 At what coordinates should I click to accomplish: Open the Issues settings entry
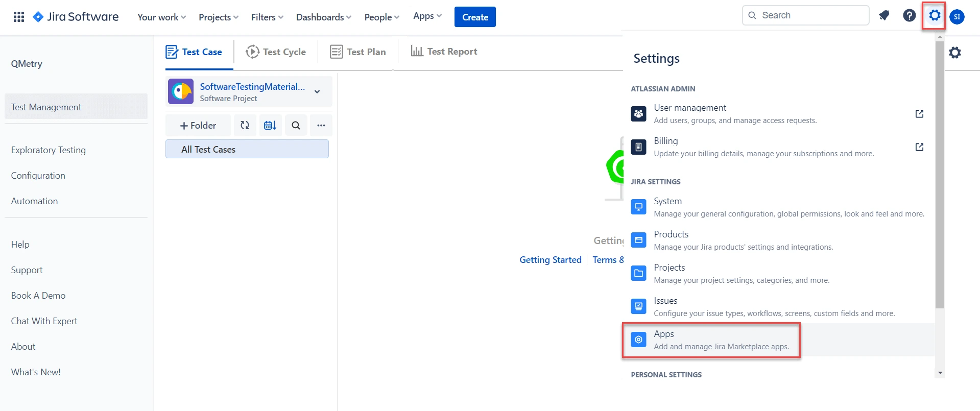point(778,306)
